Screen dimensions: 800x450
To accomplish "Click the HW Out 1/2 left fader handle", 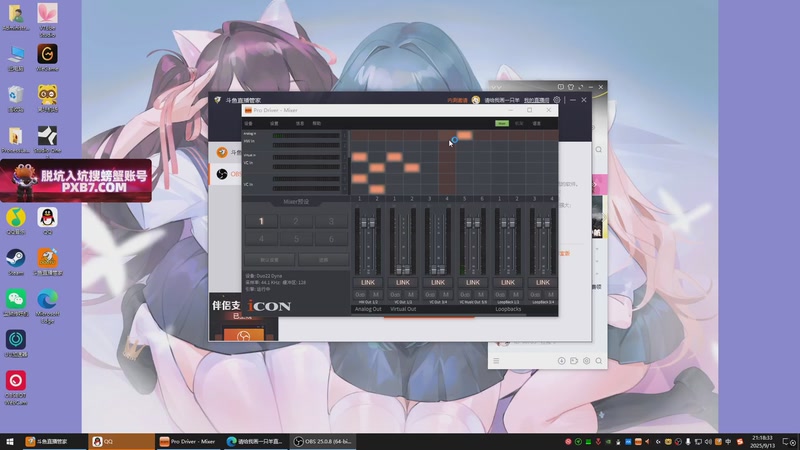I will pos(364,223).
